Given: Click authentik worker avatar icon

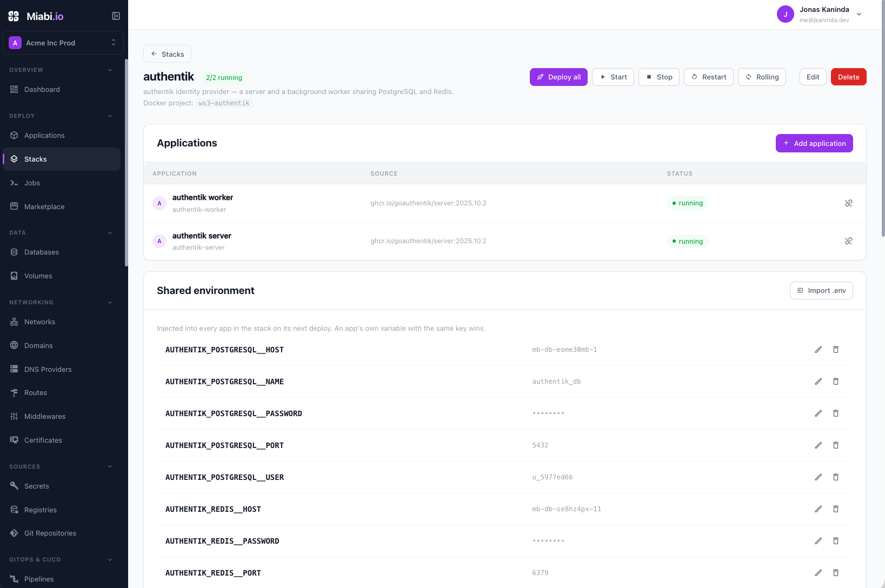Looking at the screenshot, I should [x=159, y=203].
